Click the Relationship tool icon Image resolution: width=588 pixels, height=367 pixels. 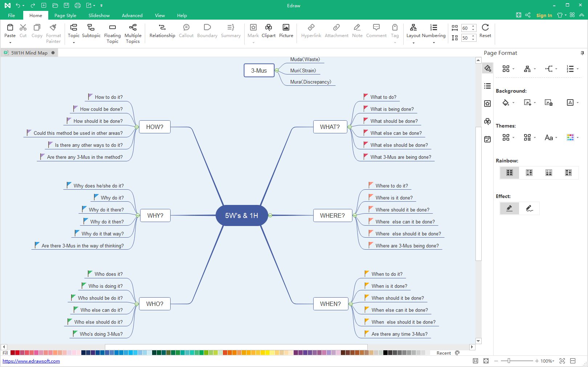[162, 28]
